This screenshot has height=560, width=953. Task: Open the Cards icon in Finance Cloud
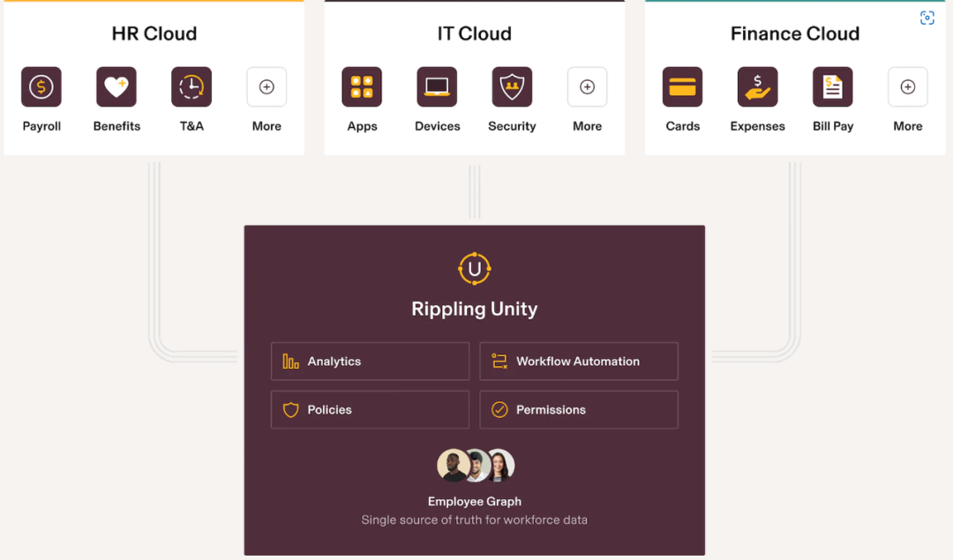(682, 86)
